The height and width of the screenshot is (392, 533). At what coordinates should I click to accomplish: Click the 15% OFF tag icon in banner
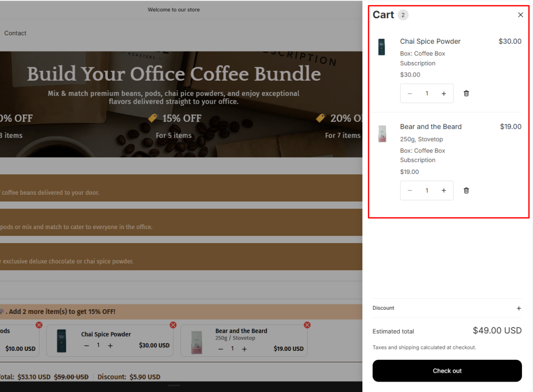[x=153, y=118]
